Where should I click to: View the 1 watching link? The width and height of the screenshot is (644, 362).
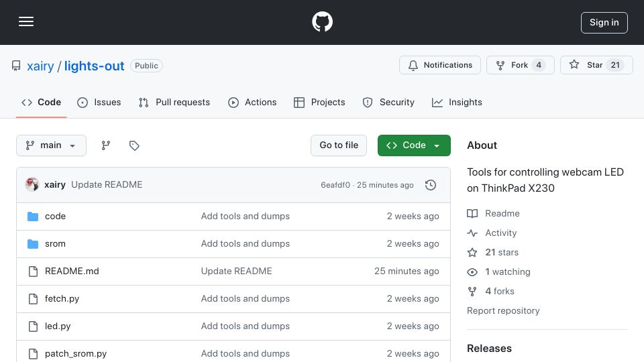point(499,271)
